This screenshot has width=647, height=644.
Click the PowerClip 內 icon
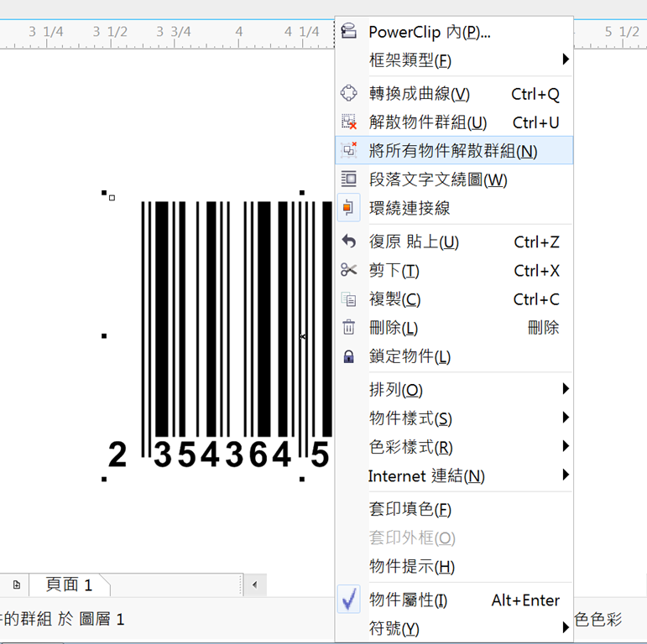[348, 31]
